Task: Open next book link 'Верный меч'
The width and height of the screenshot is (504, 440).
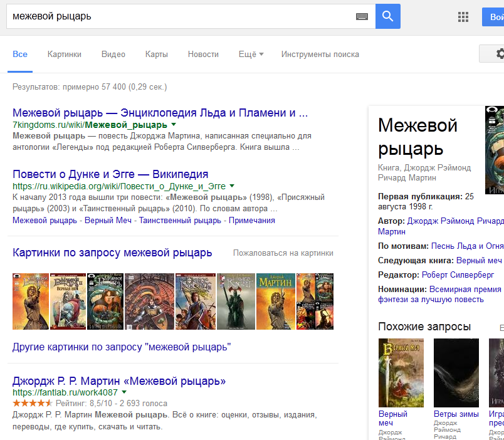Action: pos(479,261)
